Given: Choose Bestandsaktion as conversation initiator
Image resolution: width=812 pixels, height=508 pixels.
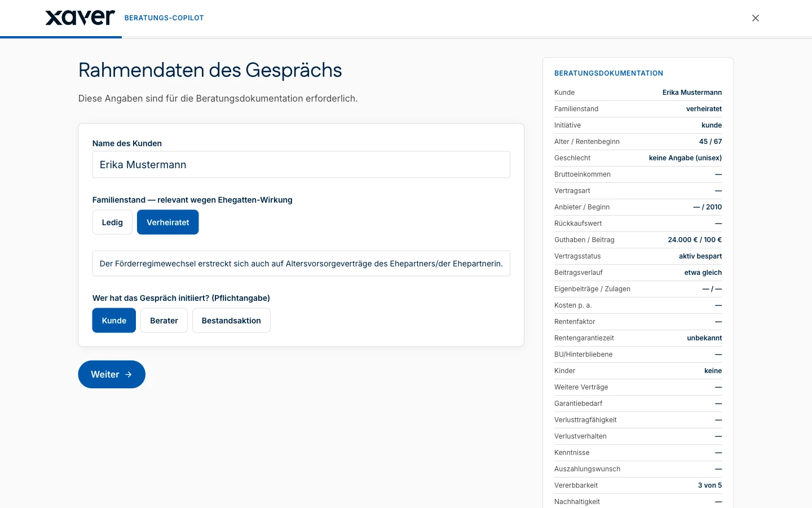Looking at the screenshot, I should (231, 321).
